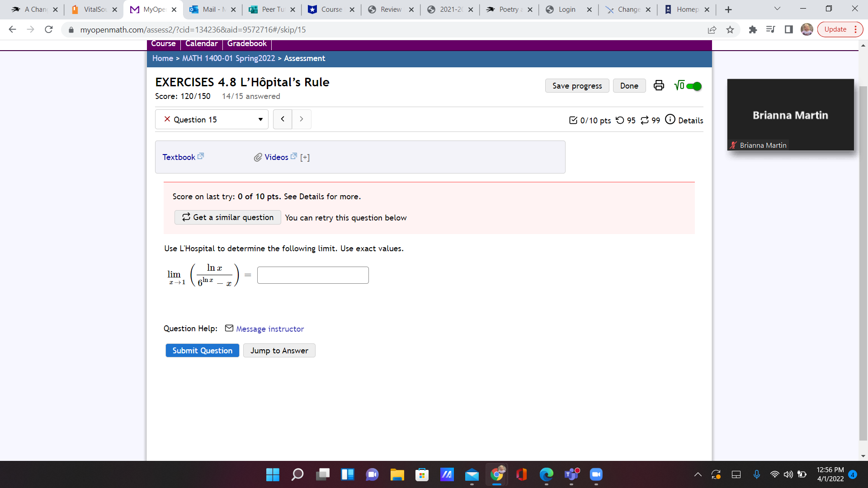Open the Gradebook menu item

[247, 43]
